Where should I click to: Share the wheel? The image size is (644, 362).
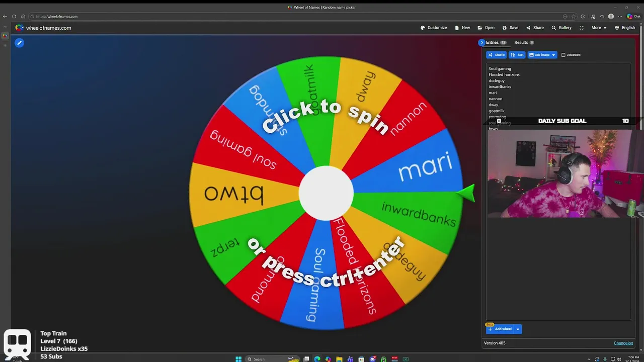click(x=535, y=28)
